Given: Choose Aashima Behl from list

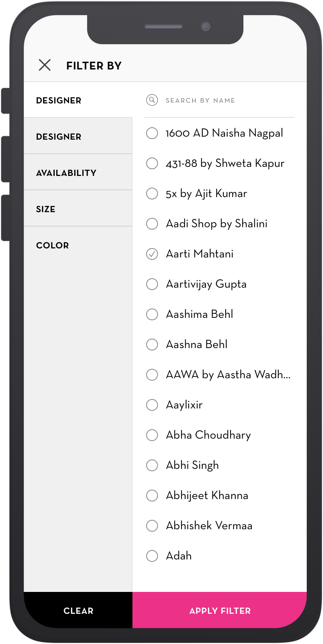Looking at the screenshot, I should point(152,314).
